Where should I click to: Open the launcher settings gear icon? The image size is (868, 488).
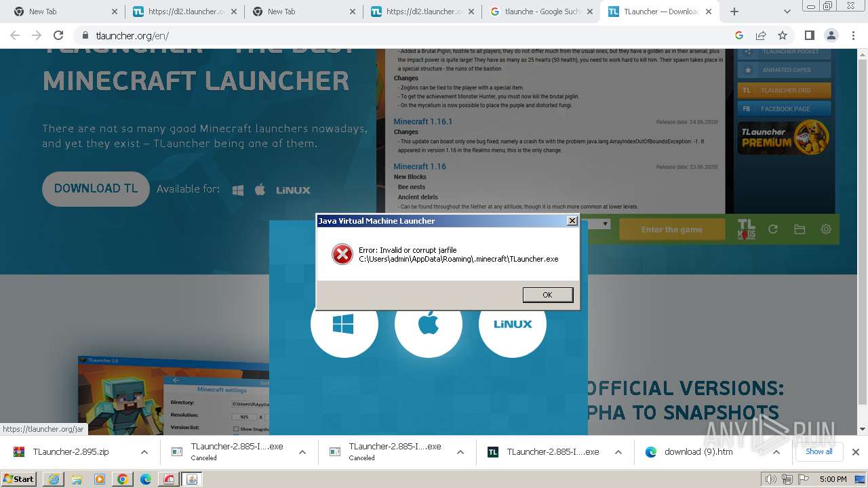click(x=826, y=230)
